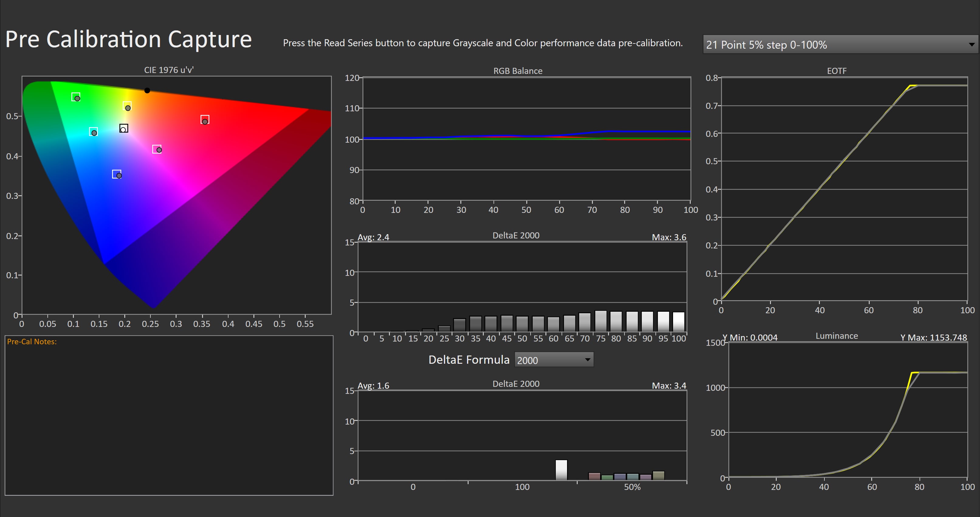Click the 'Max: 3.6' grayscale DeltaE label

coord(669,237)
